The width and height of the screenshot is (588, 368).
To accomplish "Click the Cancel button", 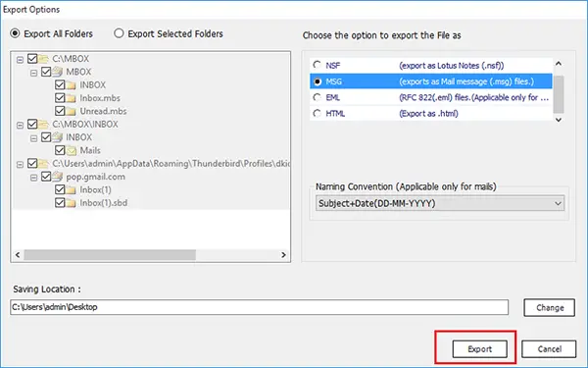I will tap(549, 348).
